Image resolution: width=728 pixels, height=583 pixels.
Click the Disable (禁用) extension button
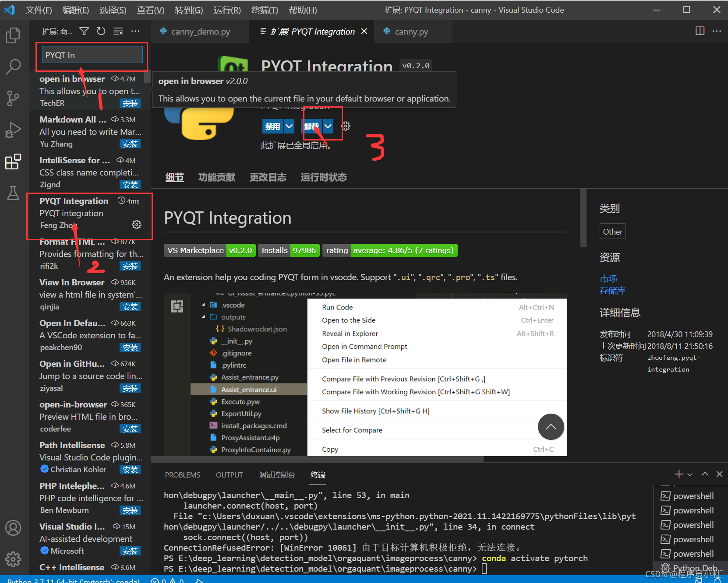click(x=273, y=126)
